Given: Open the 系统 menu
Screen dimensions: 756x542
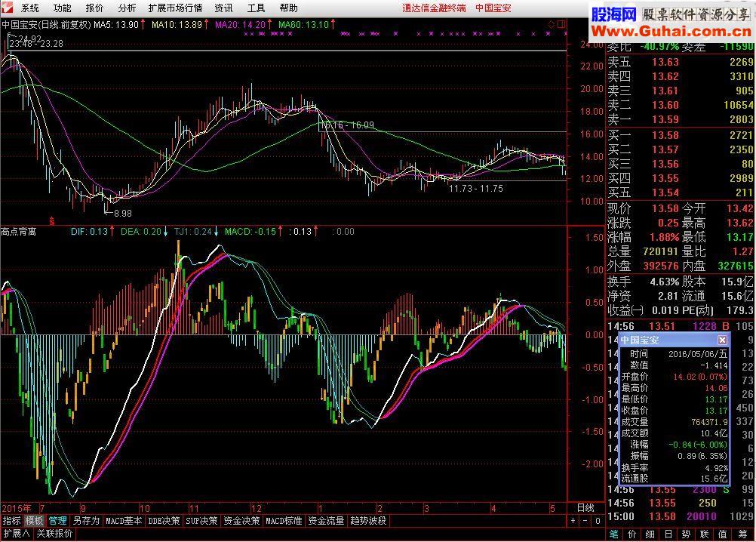Looking at the screenshot, I should pyautogui.click(x=30, y=8).
